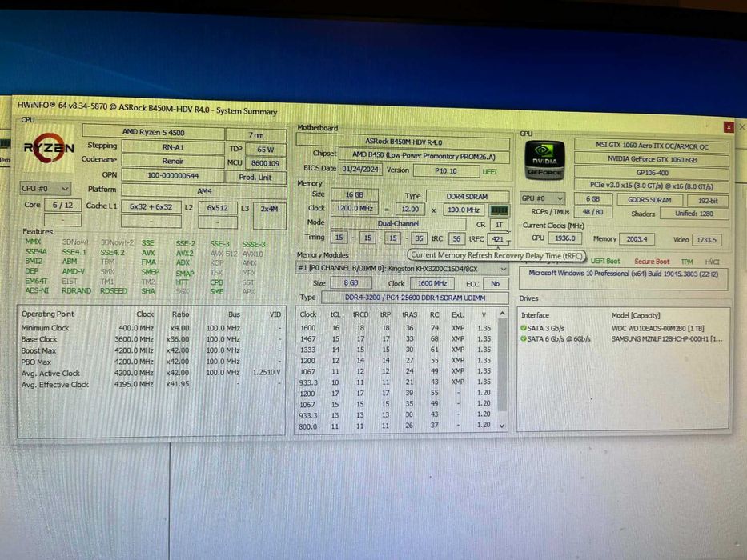Click the Secure Boot indicator
Viewport: 747px width, 560px height.
click(651, 262)
